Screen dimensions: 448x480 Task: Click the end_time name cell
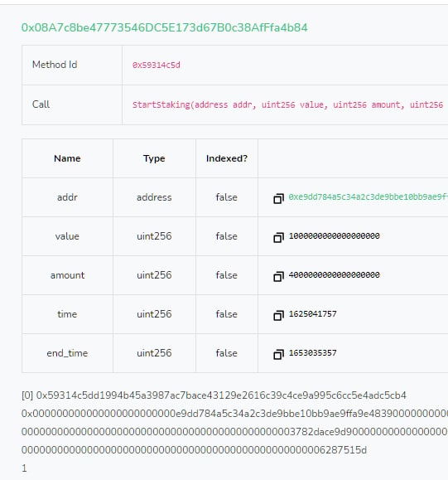(67, 353)
